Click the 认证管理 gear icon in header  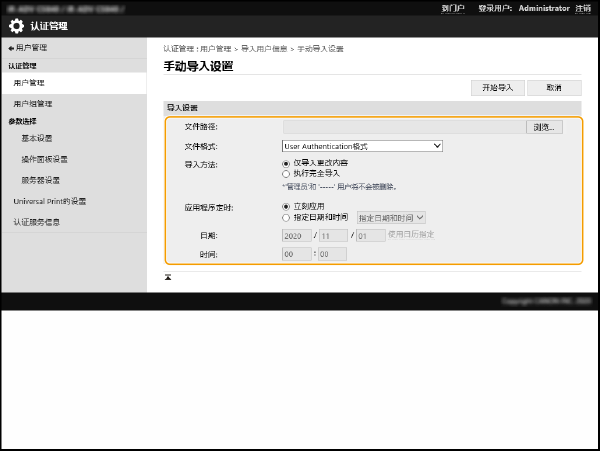[x=17, y=26]
